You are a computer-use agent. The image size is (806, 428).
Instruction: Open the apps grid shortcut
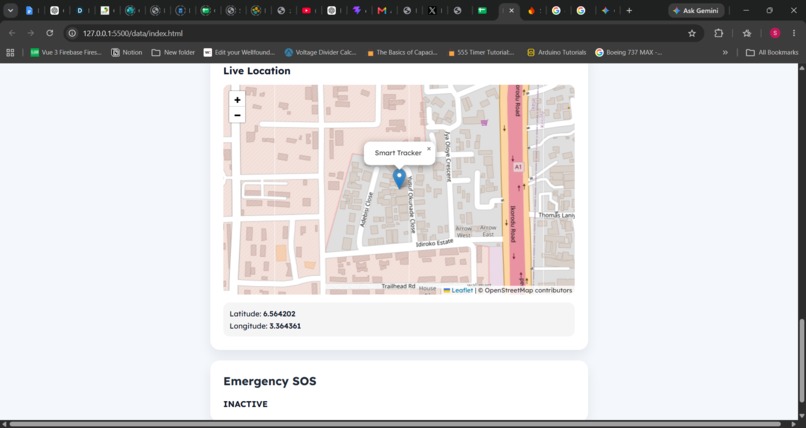10,52
